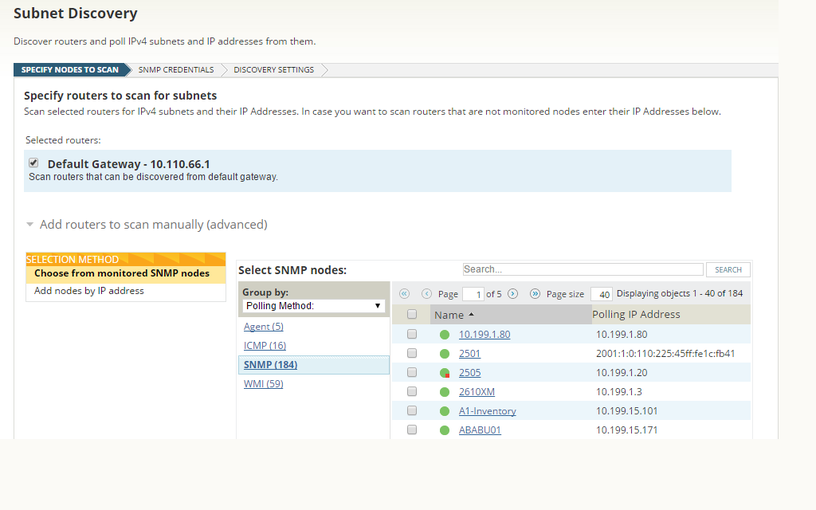Filter by WMI (59) group
This screenshot has width=816, height=510.
click(x=263, y=384)
